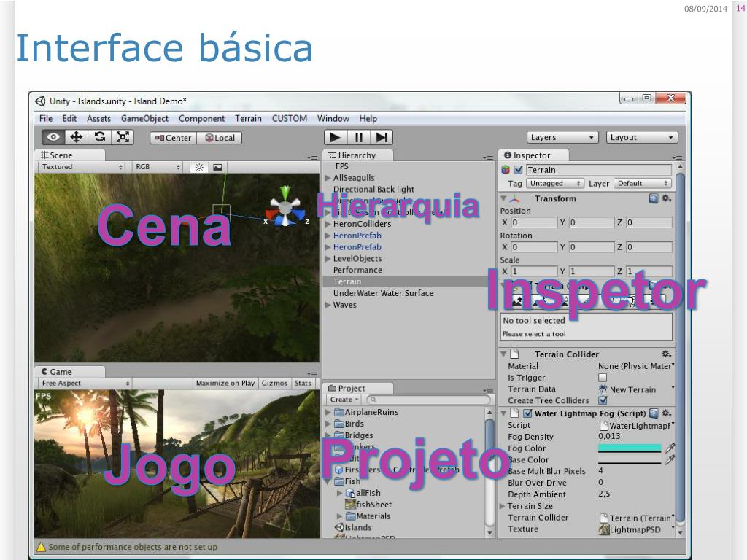The image size is (747, 560).
Task: Expand the AllSeagulls hierarchy item
Action: pyautogui.click(x=328, y=178)
